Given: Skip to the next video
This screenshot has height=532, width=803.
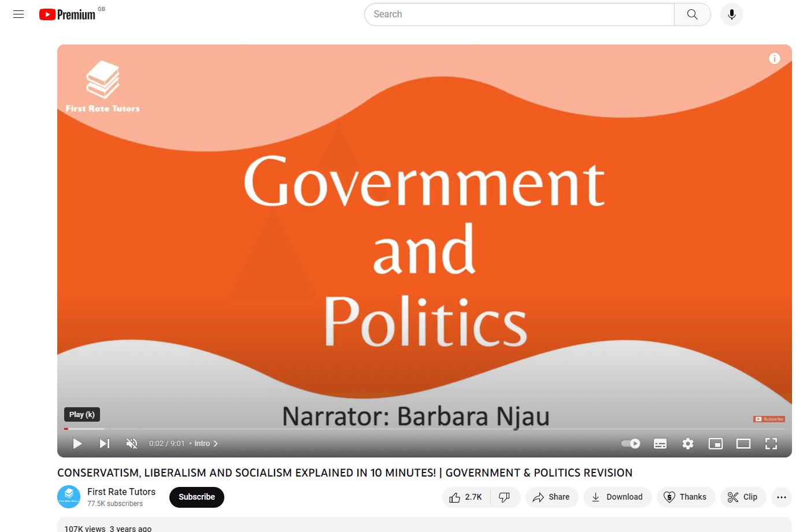Looking at the screenshot, I should pyautogui.click(x=104, y=444).
